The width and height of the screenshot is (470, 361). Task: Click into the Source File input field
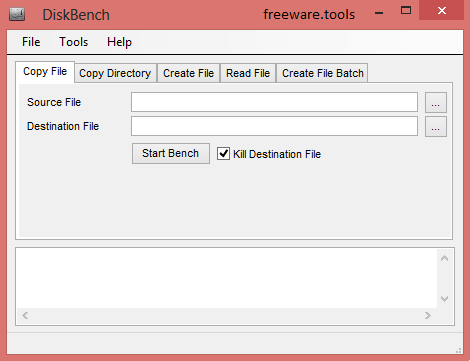274,102
